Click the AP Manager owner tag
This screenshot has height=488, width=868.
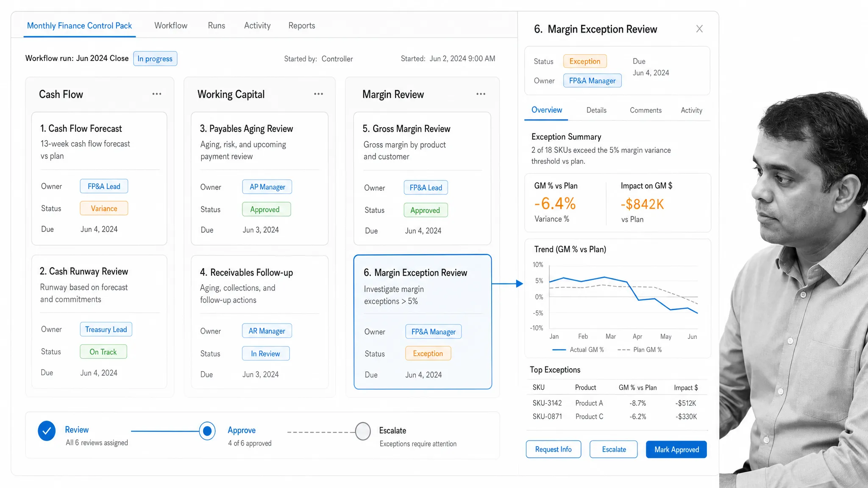click(x=267, y=187)
